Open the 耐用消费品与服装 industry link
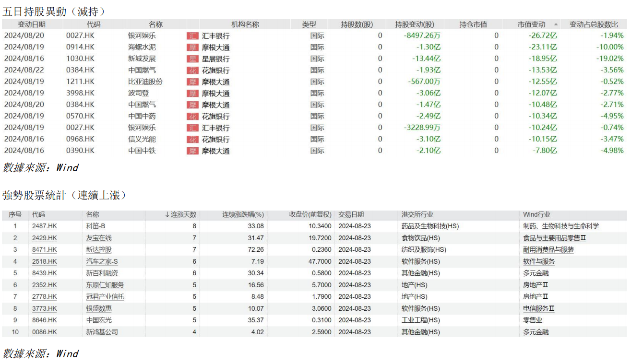Screen dimensions: 631x364 [x=548, y=250]
